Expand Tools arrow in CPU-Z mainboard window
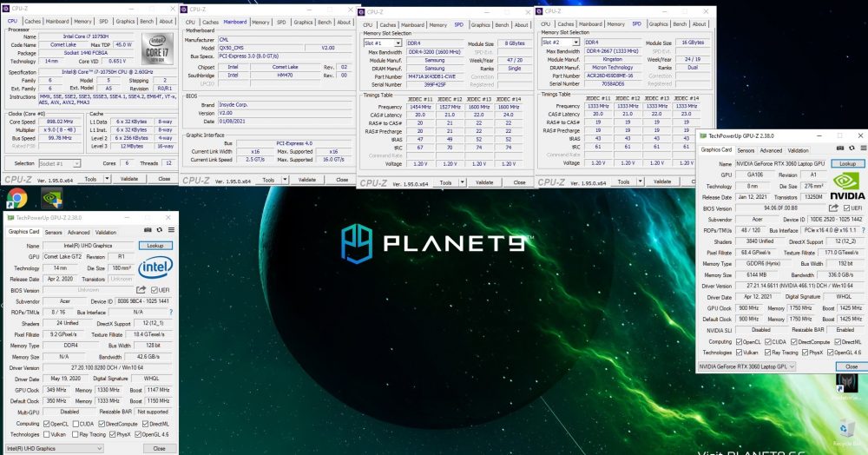 click(x=285, y=180)
